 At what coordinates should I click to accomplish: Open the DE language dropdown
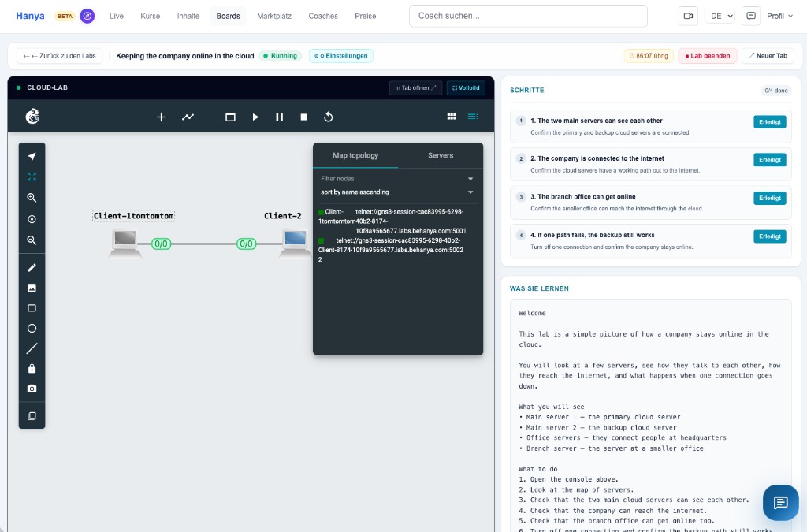click(x=720, y=16)
